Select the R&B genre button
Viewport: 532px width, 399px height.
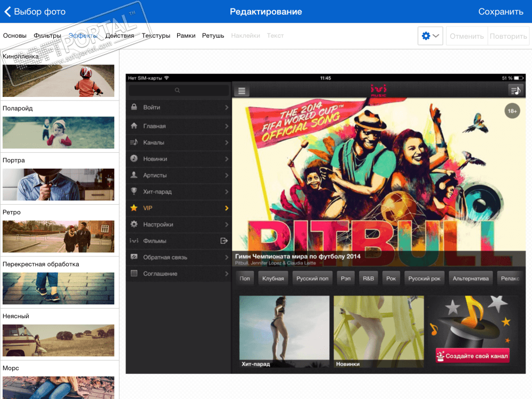tap(368, 278)
